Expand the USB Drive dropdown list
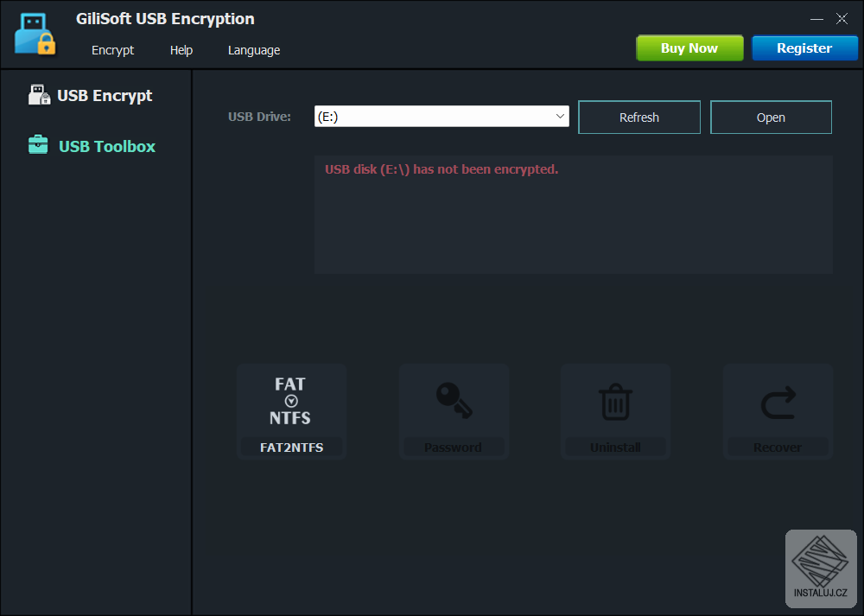Viewport: 864px width, 616px height. 560,117
